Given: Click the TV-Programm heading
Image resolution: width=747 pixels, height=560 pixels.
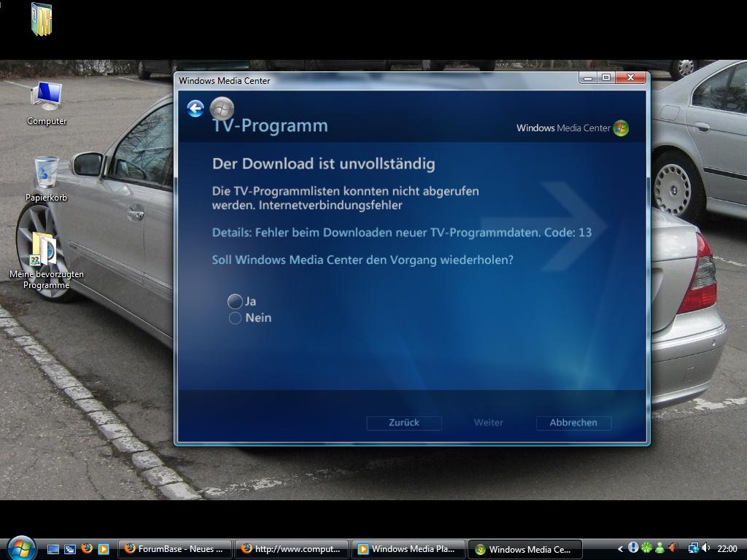Looking at the screenshot, I should [270, 126].
